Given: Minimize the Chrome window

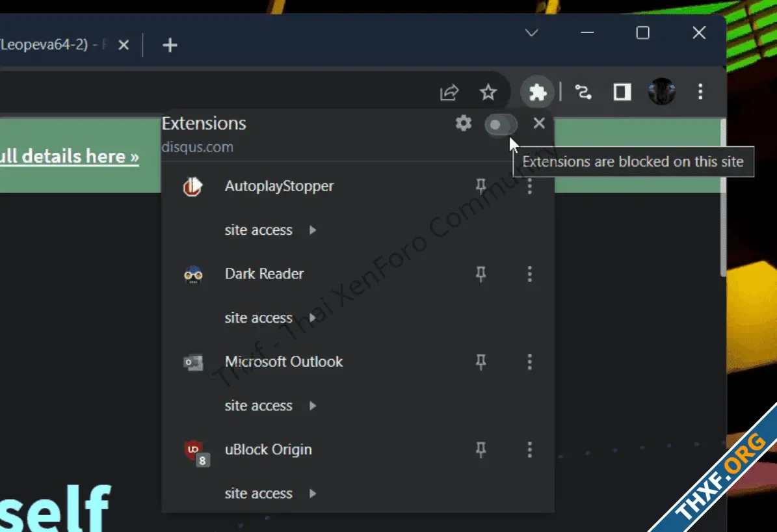Looking at the screenshot, I should pyautogui.click(x=587, y=33).
